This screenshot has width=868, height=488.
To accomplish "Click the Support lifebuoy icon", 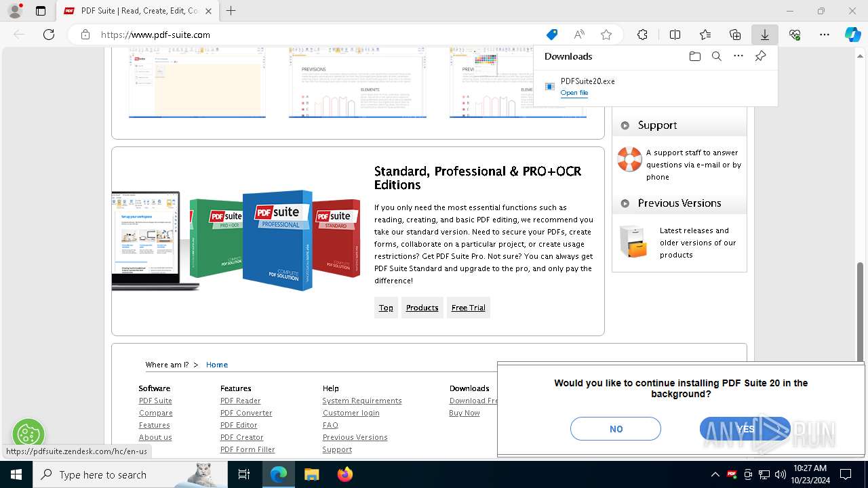I will (x=629, y=159).
